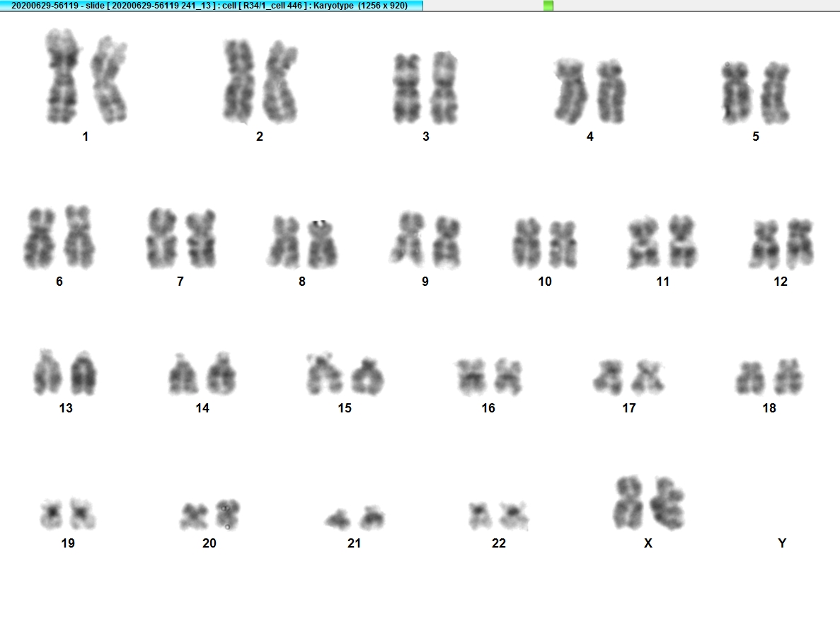The width and height of the screenshot is (840, 619).
Task: Click the label '12' in second row
Action: click(781, 282)
